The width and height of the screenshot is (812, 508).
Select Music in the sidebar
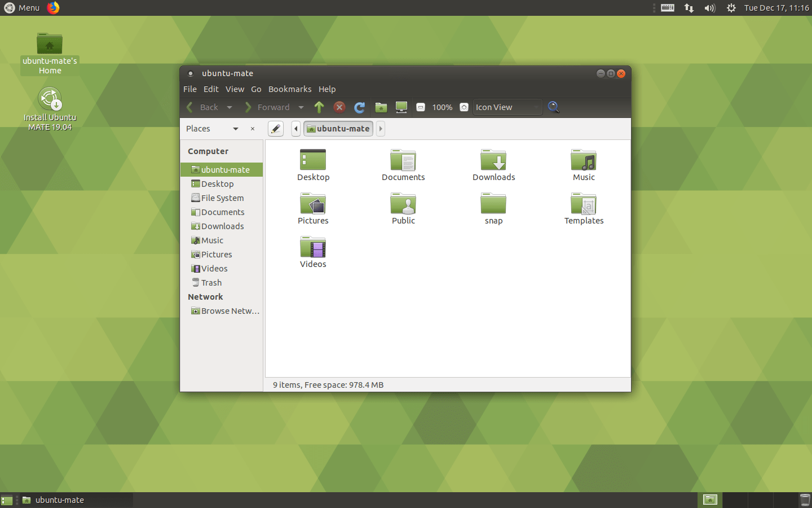[x=222, y=240]
